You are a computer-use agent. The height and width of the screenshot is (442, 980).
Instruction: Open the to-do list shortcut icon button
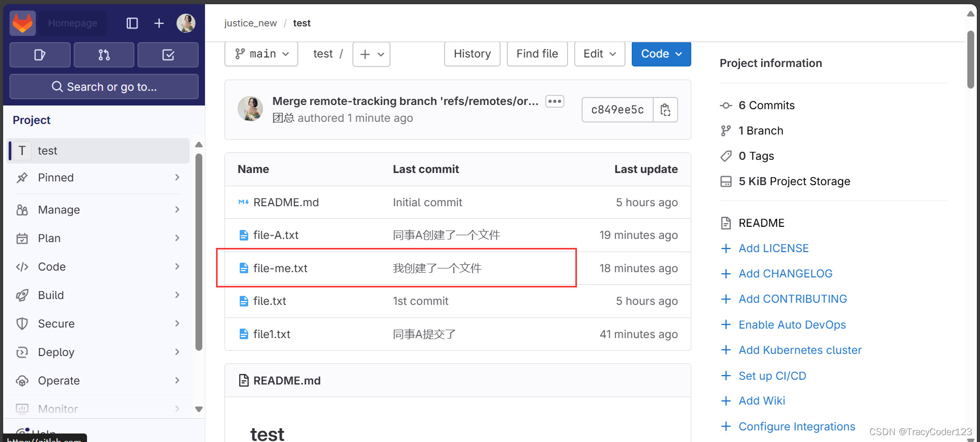[x=168, y=55]
